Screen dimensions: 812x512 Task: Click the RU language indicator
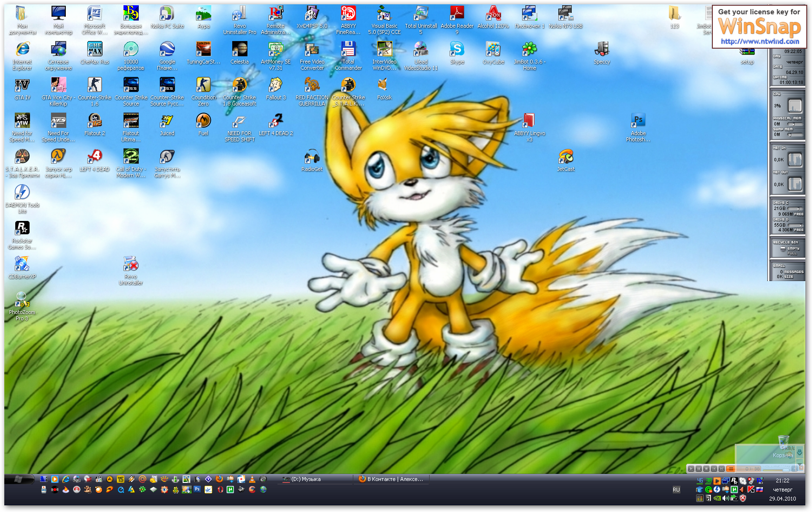point(676,490)
